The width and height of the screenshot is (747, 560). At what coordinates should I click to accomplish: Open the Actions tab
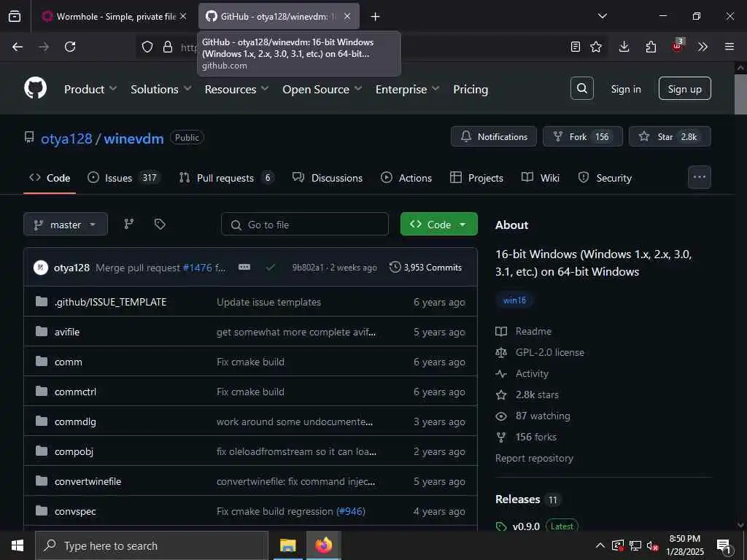pyautogui.click(x=406, y=178)
